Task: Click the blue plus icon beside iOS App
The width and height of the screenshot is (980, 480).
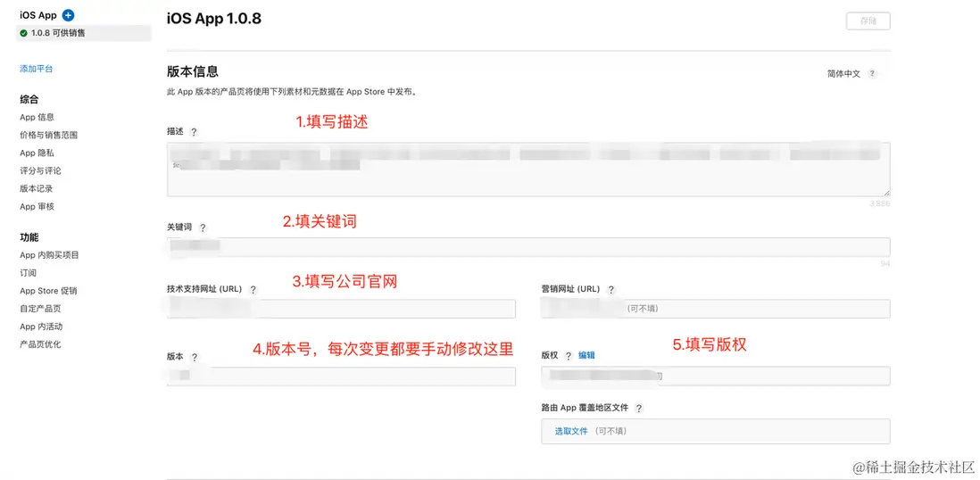Action: [x=69, y=15]
